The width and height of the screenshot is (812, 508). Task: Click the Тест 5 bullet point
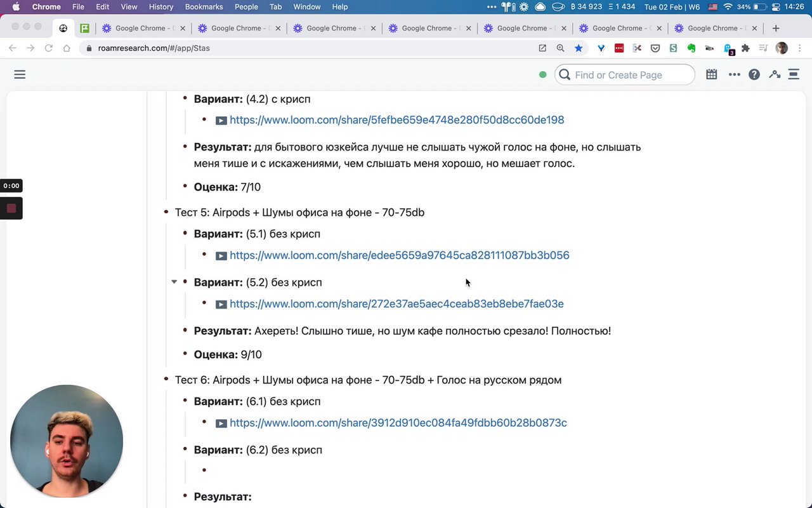coord(166,212)
